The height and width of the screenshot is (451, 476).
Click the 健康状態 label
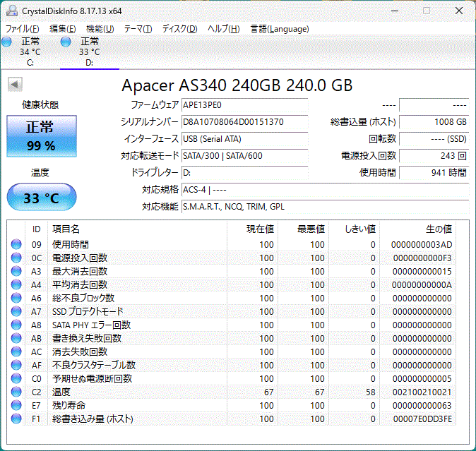pos(40,105)
